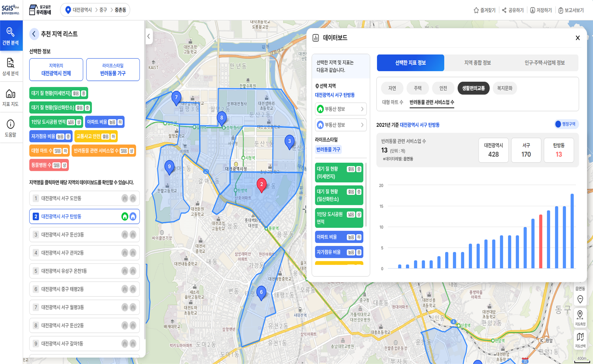Click the 보고서보기 report icon
Viewport: 593px width, 364px height.
pos(561,10)
